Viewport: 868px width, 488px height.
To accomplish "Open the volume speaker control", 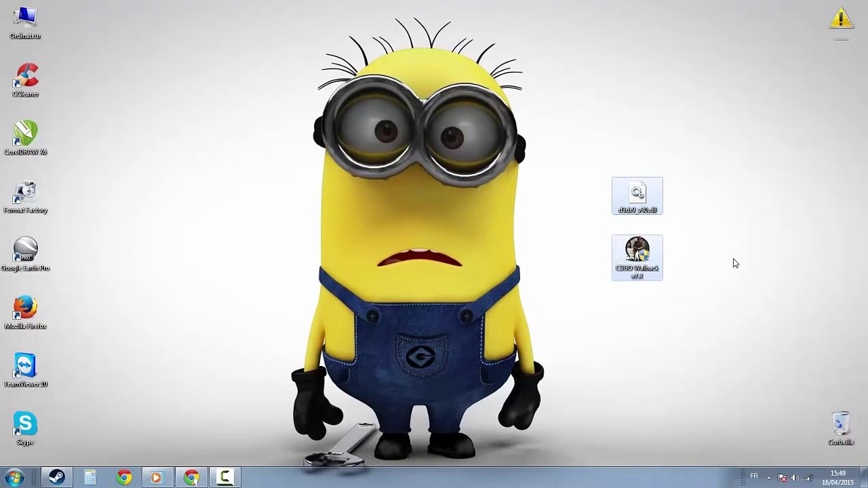I will coord(795,478).
